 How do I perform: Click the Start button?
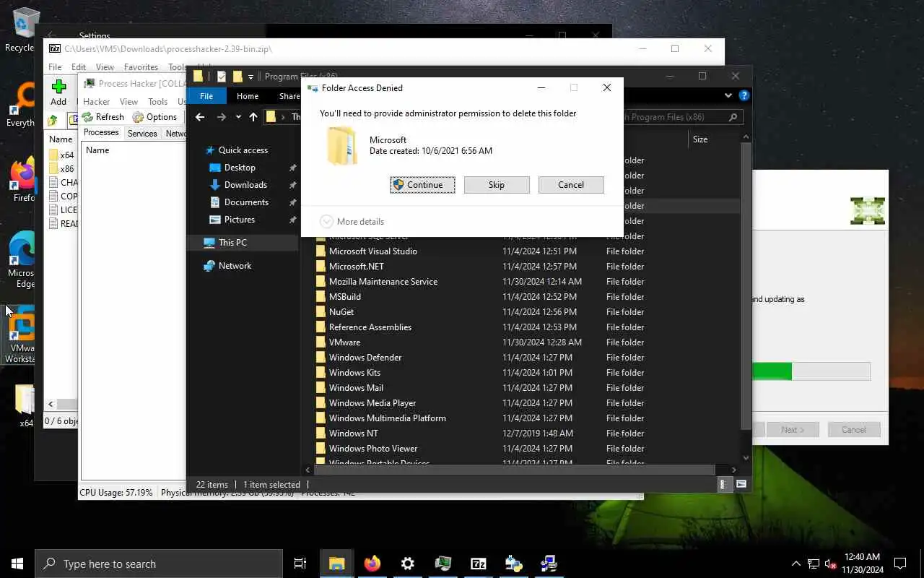pyautogui.click(x=17, y=564)
